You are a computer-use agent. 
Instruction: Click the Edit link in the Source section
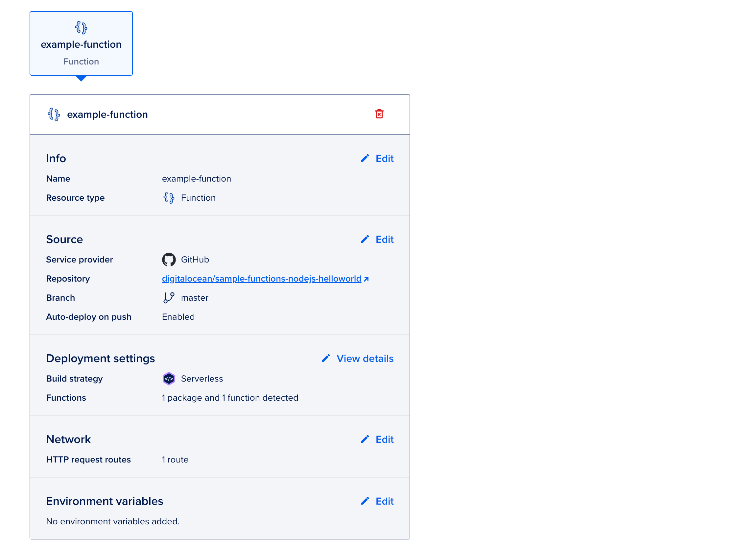tap(384, 239)
